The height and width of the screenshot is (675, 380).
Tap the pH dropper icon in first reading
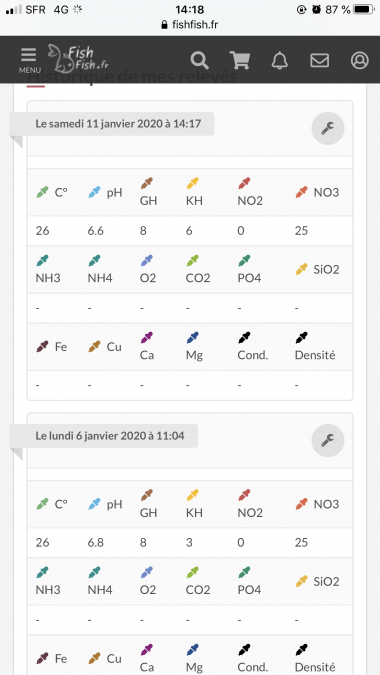(x=94, y=192)
